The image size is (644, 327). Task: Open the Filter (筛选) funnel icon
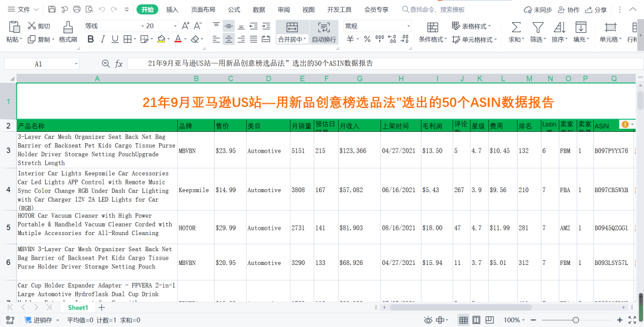tap(537, 27)
